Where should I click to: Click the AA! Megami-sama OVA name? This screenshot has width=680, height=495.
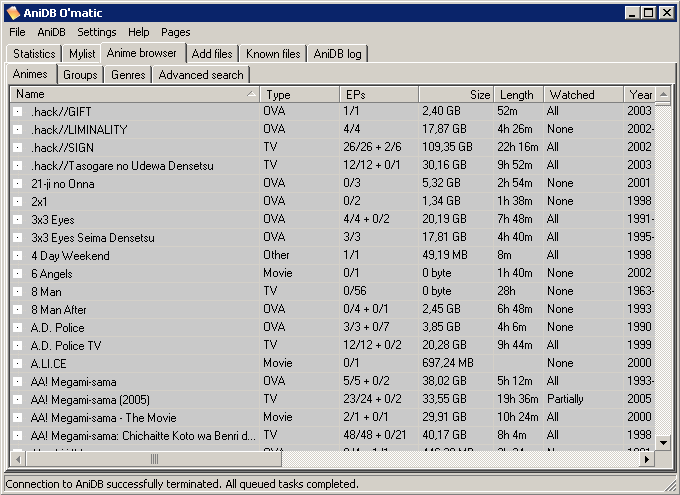click(x=74, y=382)
